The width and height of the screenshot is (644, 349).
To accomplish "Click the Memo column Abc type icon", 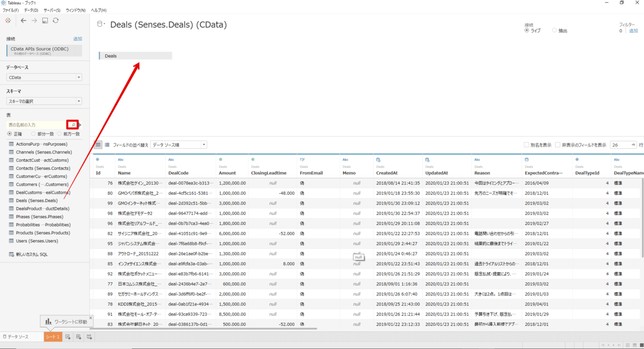I will (x=346, y=159).
